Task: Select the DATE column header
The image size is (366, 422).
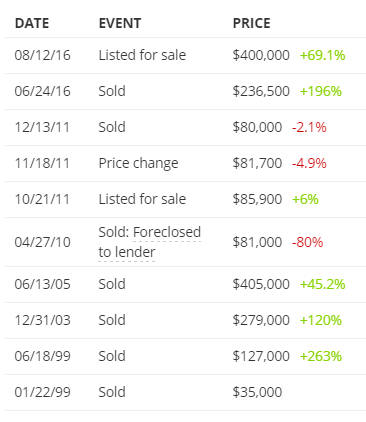Action: click(x=32, y=23)
